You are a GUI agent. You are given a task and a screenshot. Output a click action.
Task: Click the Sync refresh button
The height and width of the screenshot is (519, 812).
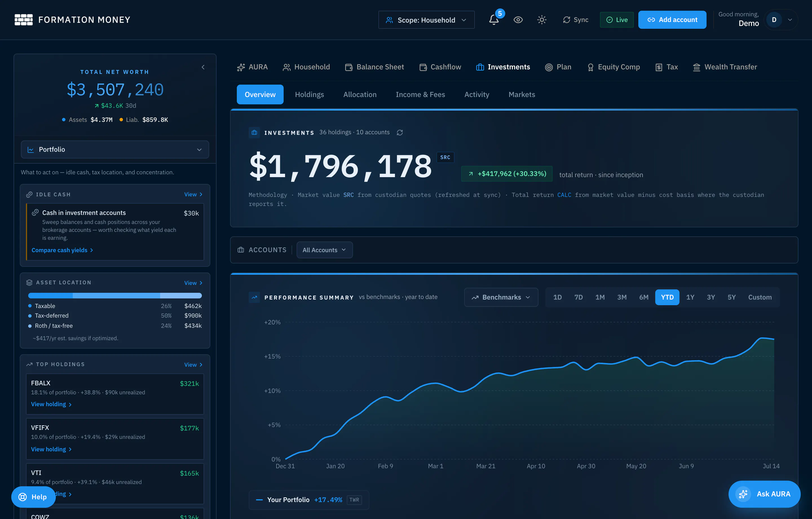click(575, 20)
